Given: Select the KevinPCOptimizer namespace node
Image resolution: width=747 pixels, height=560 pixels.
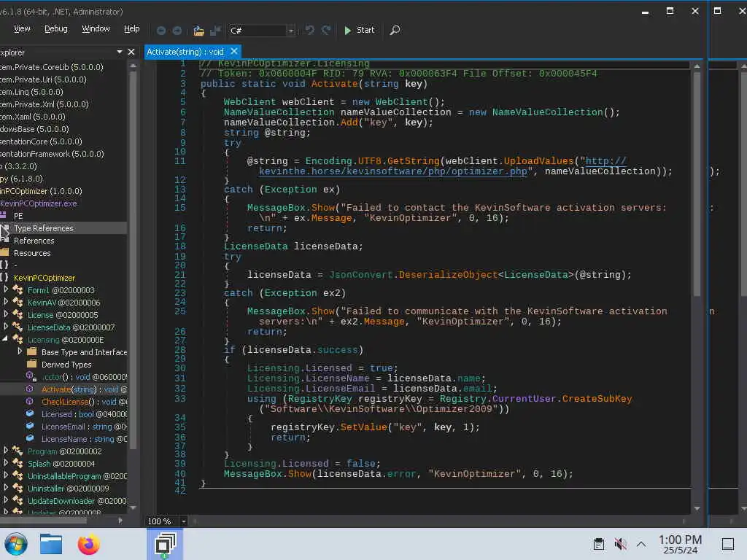Looking at the screenshot, I should (x=44, y=278).
